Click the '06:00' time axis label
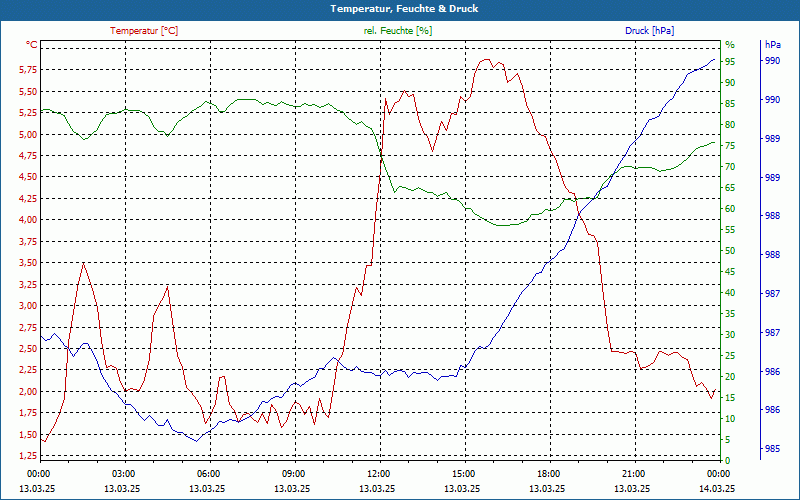 pos(207,474)
